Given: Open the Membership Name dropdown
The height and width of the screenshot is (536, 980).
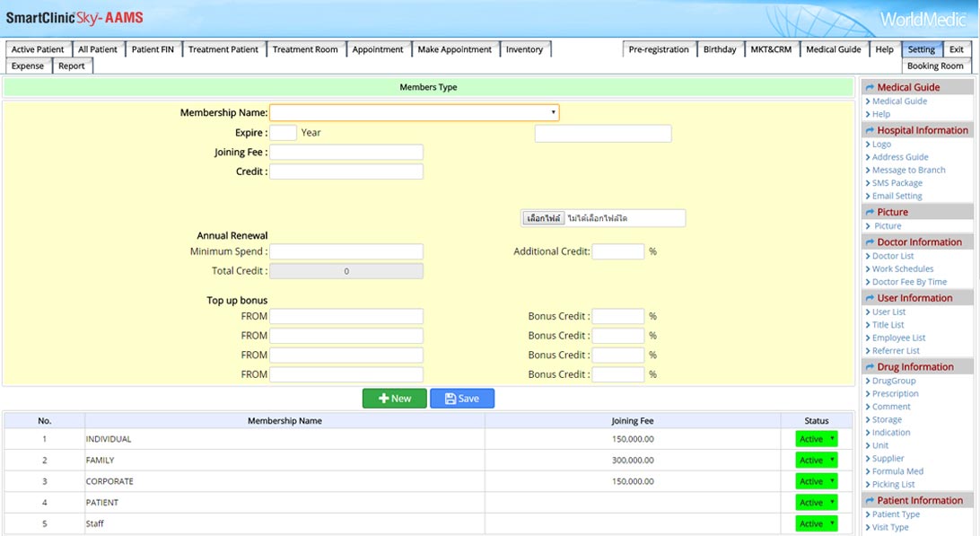Looking at the screenshot, I should pyautogui.click(x=414, y=113).
